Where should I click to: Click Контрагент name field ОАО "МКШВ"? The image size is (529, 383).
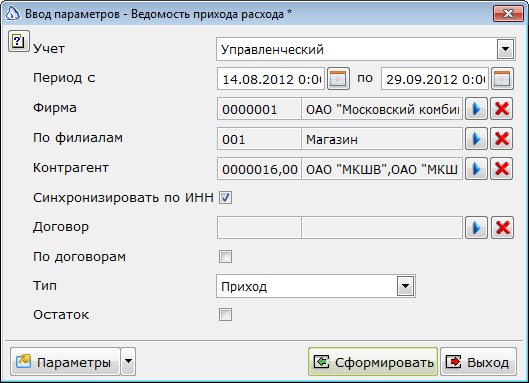pos(382,169)
